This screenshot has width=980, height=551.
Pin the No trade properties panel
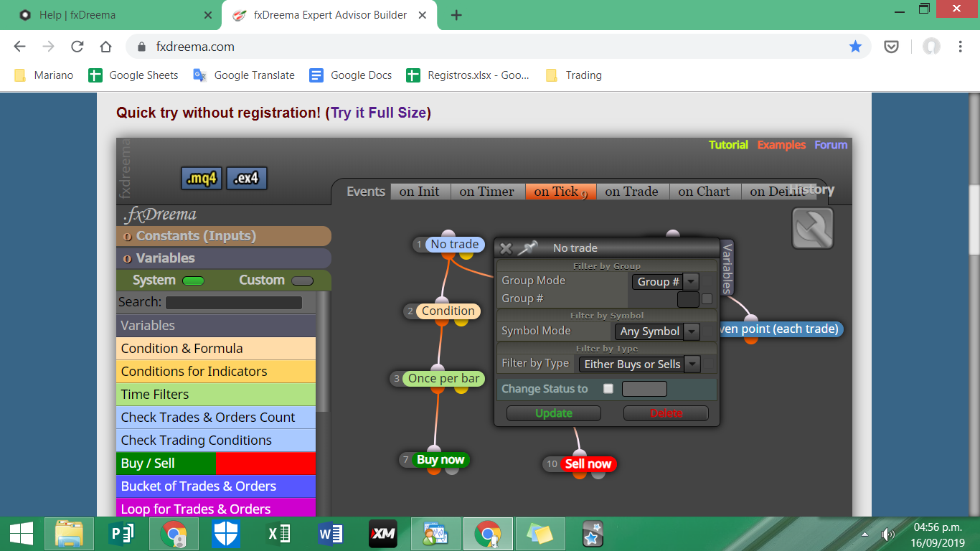coord(528,248)
